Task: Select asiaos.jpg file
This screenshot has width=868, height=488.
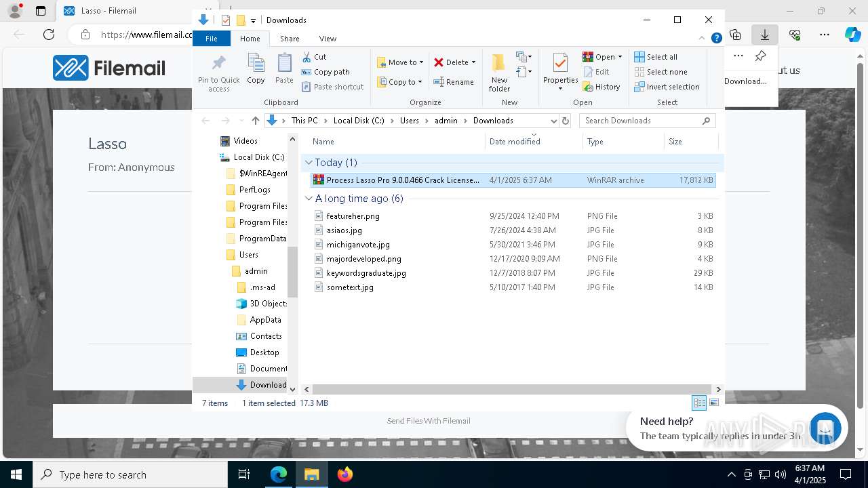Action: [513, 230]
